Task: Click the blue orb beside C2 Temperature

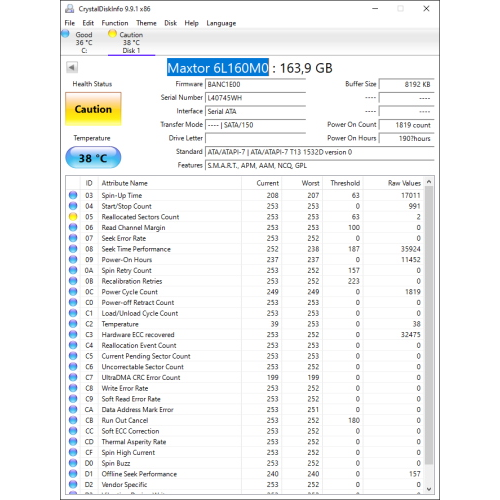Action: [x=73, y=324]
